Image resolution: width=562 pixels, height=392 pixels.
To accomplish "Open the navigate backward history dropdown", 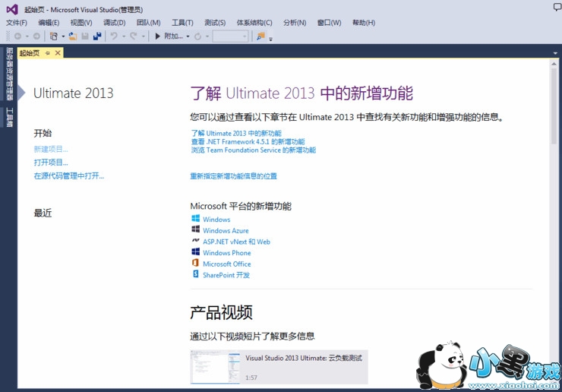I will (27, 36).
